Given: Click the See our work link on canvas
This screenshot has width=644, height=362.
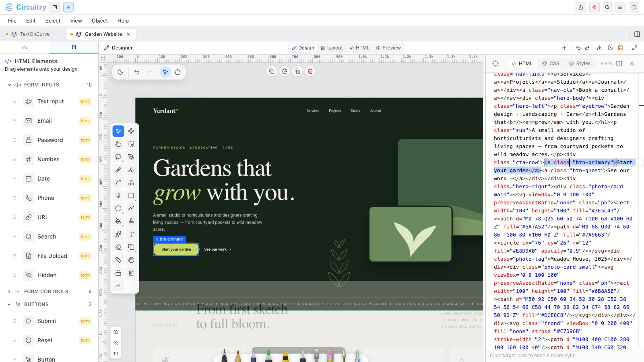Looking at the screenshot, I should 218,249.
